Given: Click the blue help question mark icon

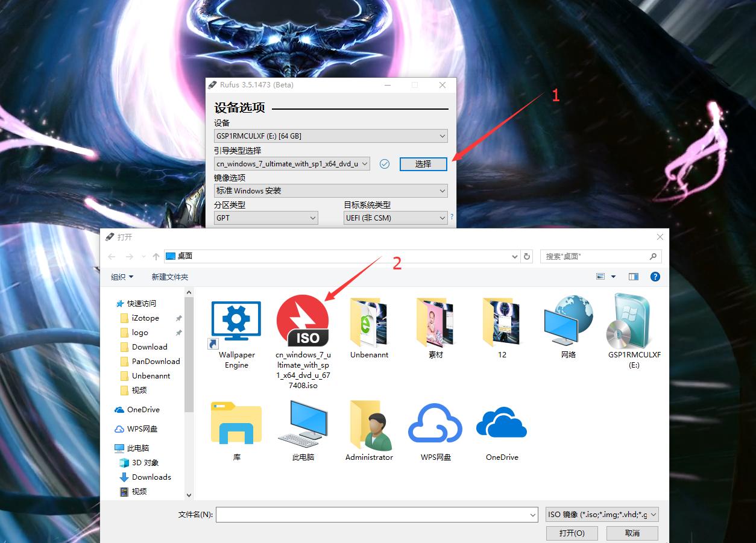Looking at the screenshot, I should pos(657,277).
